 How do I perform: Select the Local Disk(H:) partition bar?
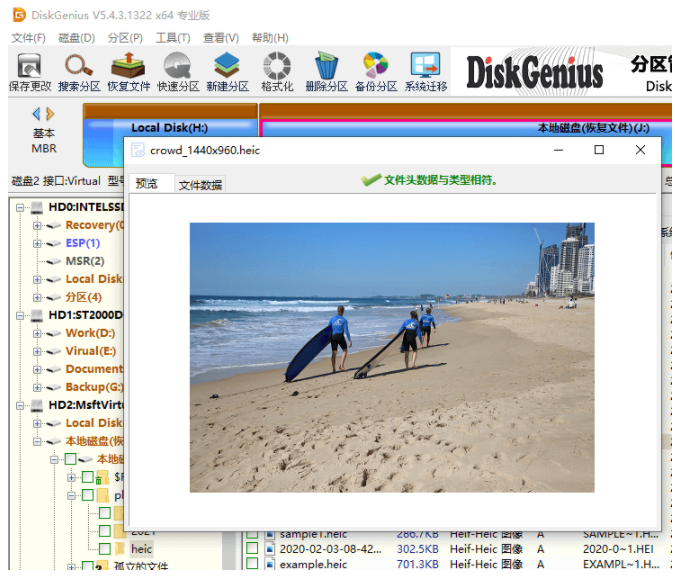[x=169, y=128]
